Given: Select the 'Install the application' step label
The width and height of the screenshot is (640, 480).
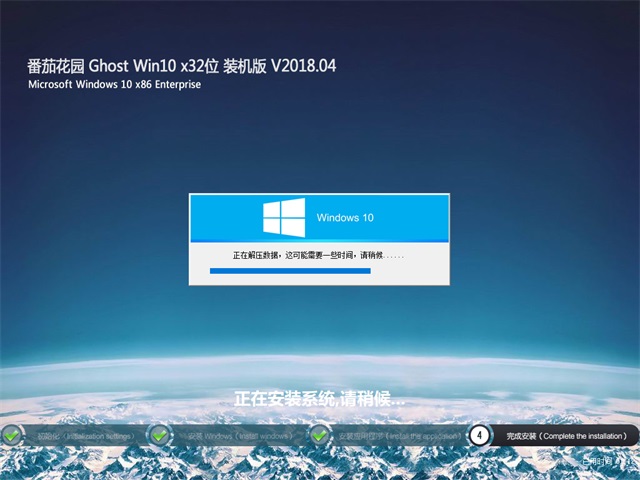Looking at the screenshot, I should tap(400, 436).
